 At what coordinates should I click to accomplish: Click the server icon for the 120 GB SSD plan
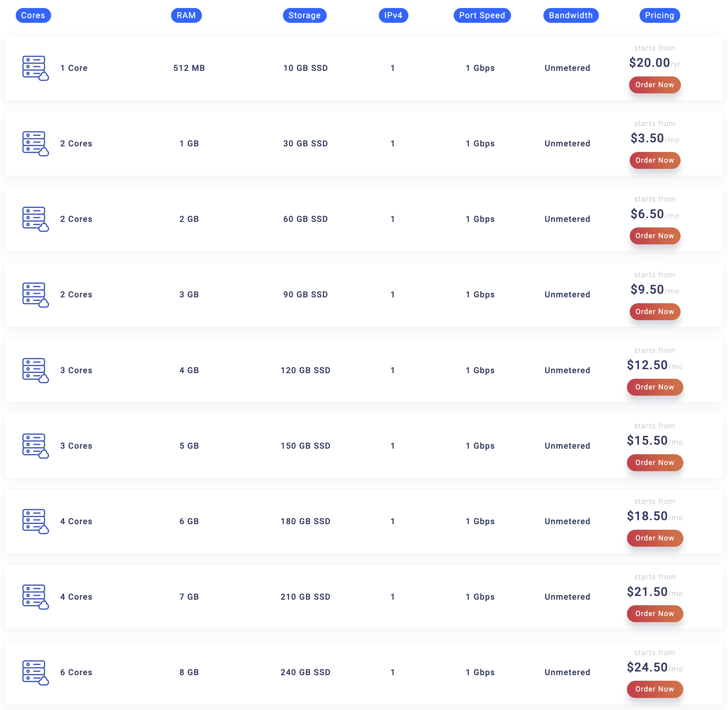35,371
